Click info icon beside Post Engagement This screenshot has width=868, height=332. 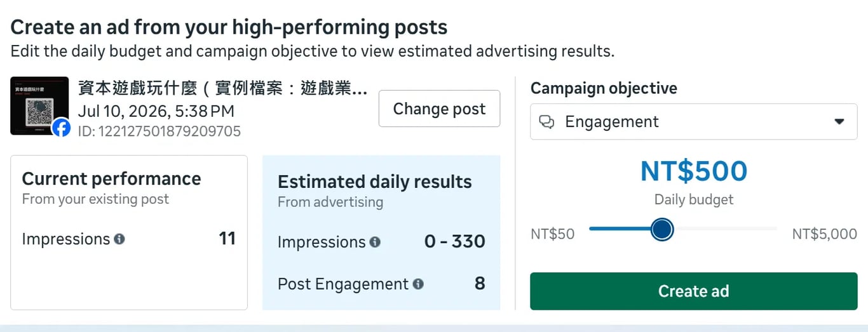point(418,284)
